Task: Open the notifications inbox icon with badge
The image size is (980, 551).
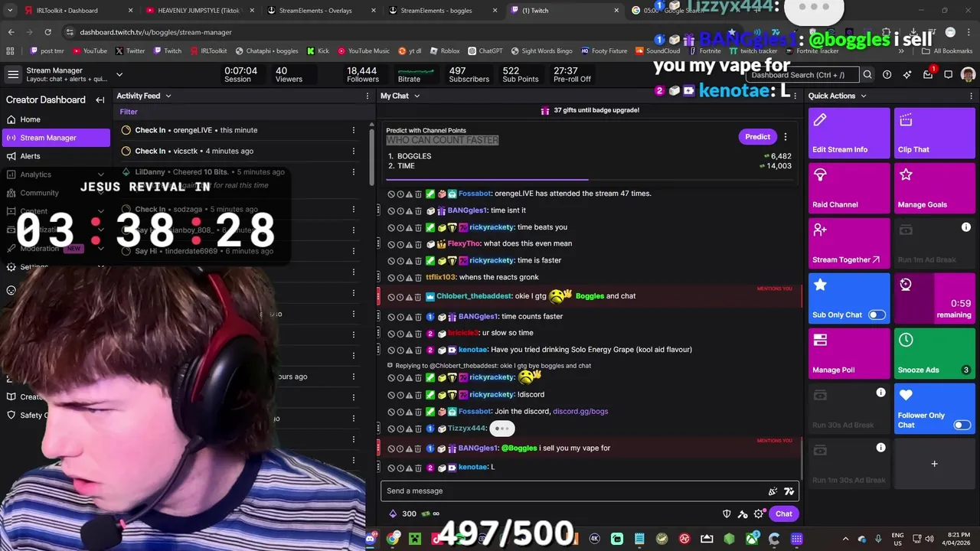Action: (x=928, y=74)
